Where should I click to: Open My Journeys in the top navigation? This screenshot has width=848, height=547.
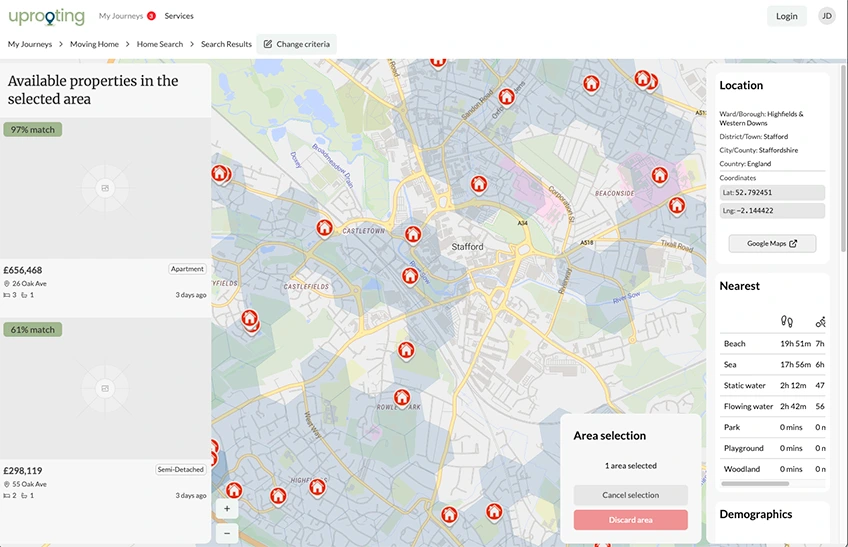[x=120, y=16]
